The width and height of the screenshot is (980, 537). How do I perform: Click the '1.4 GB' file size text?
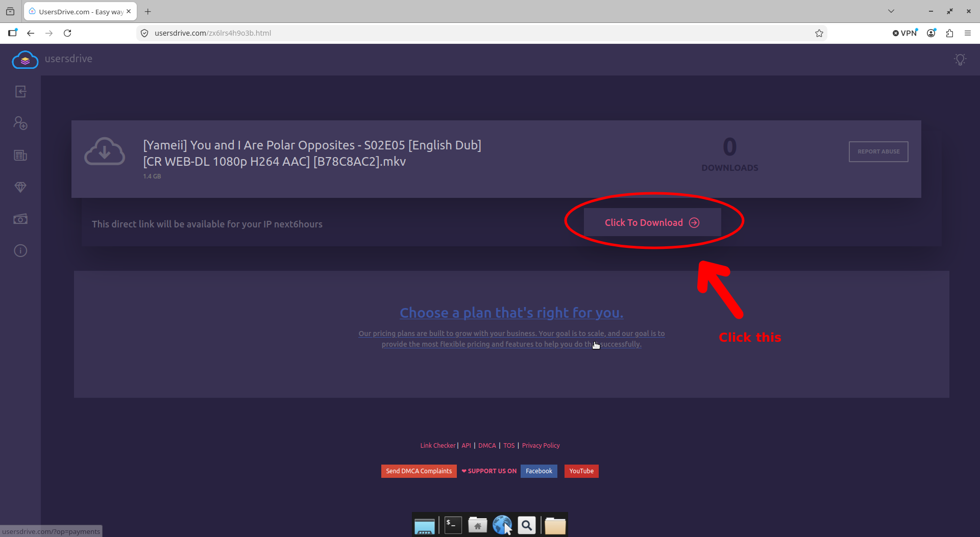tap(152, 176)
